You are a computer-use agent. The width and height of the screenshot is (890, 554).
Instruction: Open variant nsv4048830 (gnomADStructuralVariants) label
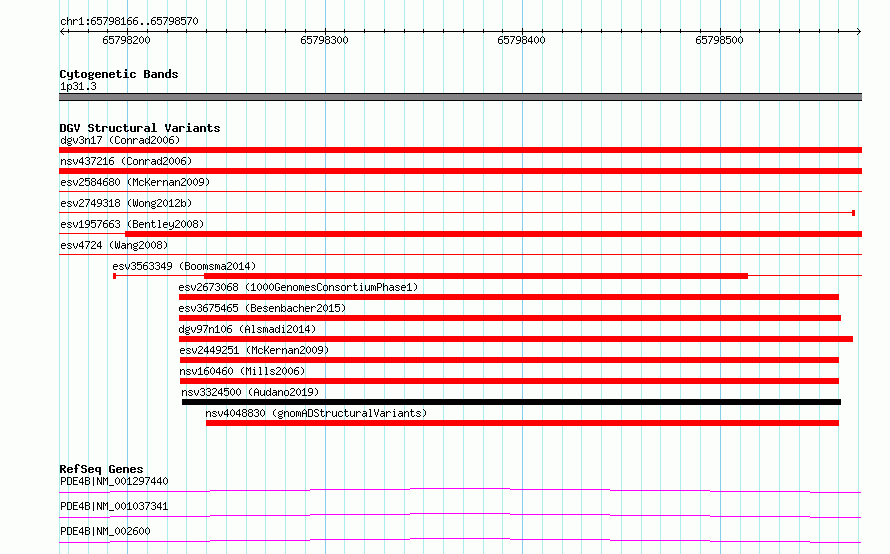click(x=316, y=413)
